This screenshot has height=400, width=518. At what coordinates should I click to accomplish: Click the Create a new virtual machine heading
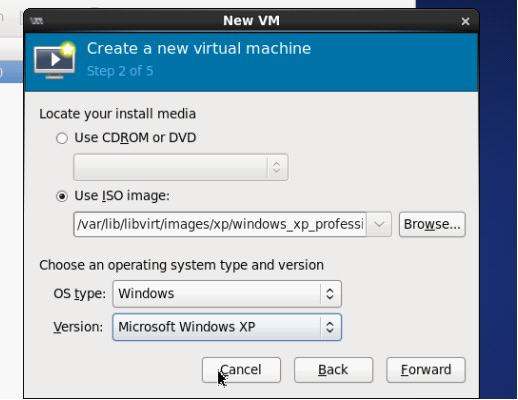199,49
